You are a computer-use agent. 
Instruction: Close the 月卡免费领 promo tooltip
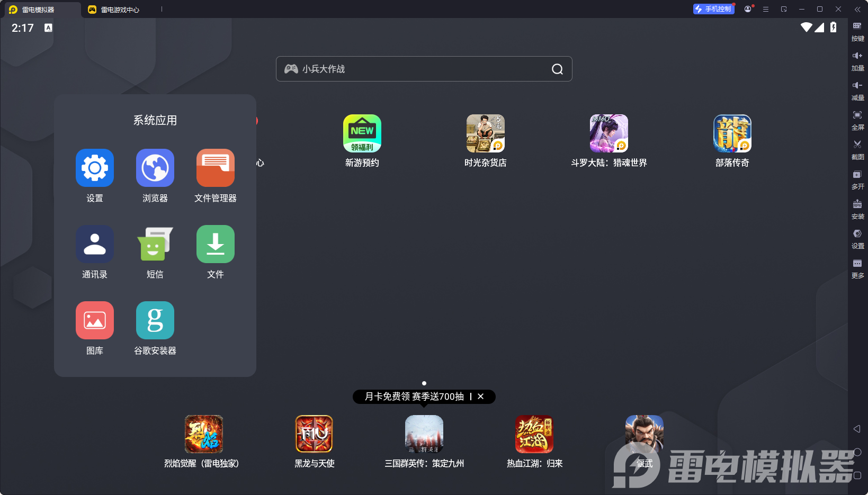point(480,397)
